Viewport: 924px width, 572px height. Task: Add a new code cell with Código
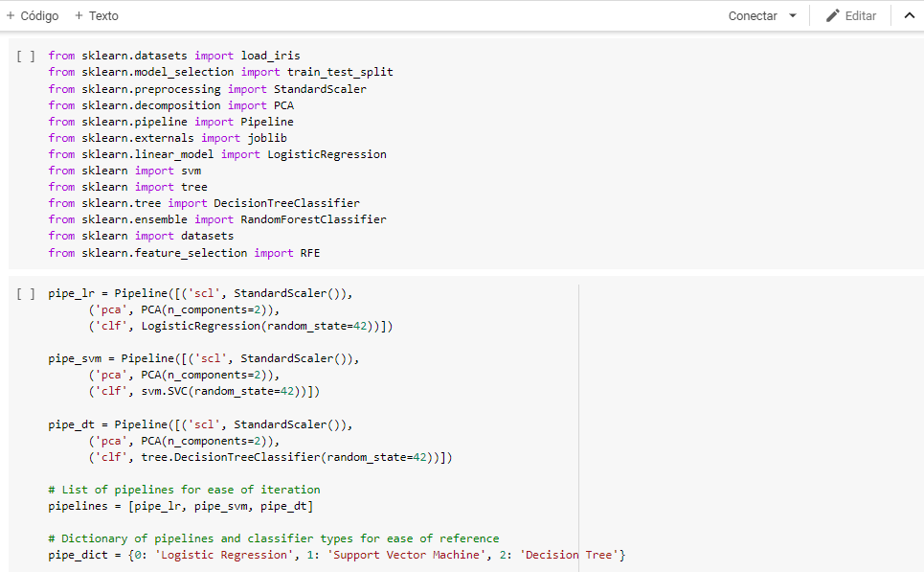tap(33, 16)
